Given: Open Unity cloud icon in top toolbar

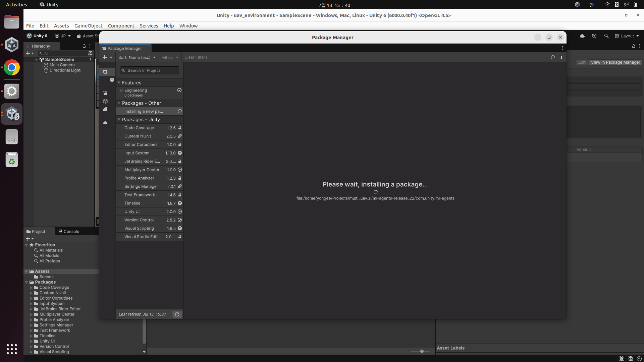Looking at the screenshot, I should click(582, 36).
